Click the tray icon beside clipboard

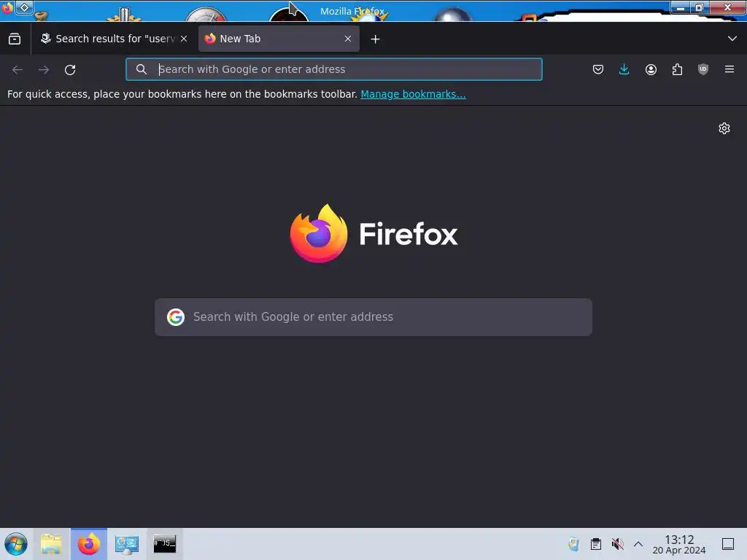[573, 544]
